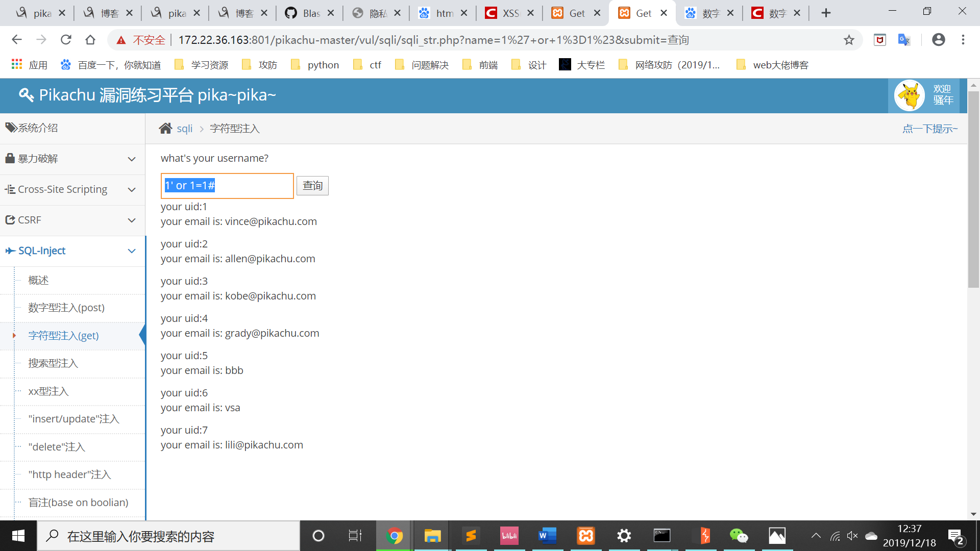Bookmark page with star icon
980x551 pixels.
click(849, 40)
